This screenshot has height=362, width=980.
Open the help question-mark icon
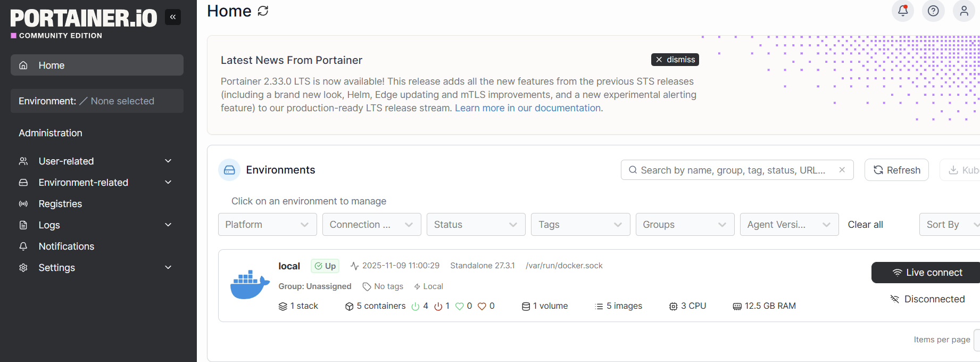point(933,11)
